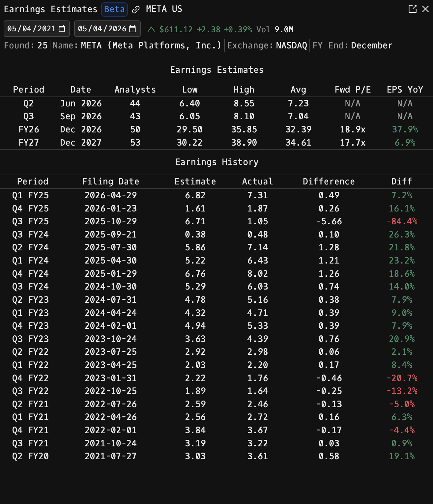Click the 2.20 actual value

(x=258, y=365)
